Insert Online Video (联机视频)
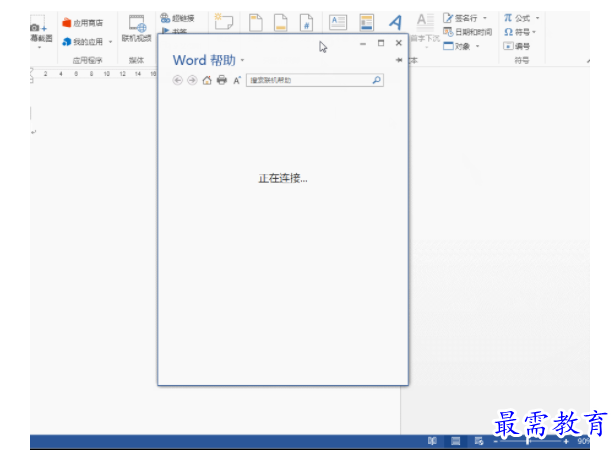616x455 pixels. click(x=136, y=28)
